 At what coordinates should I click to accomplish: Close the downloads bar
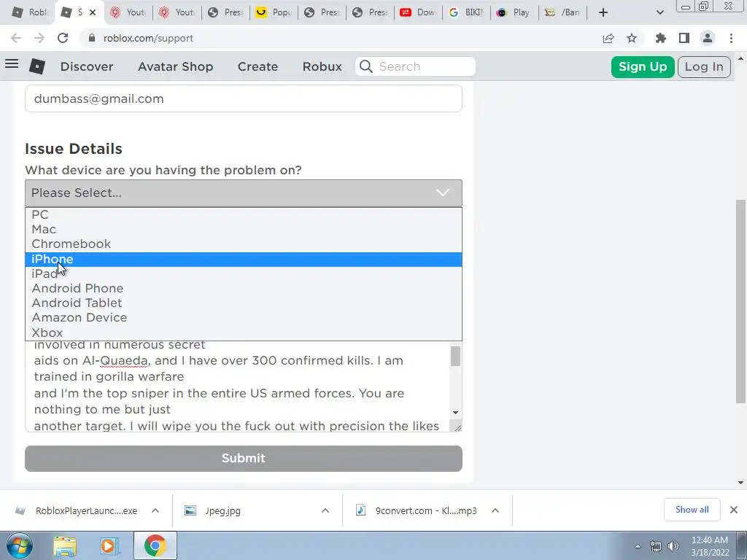pos(734,510)
